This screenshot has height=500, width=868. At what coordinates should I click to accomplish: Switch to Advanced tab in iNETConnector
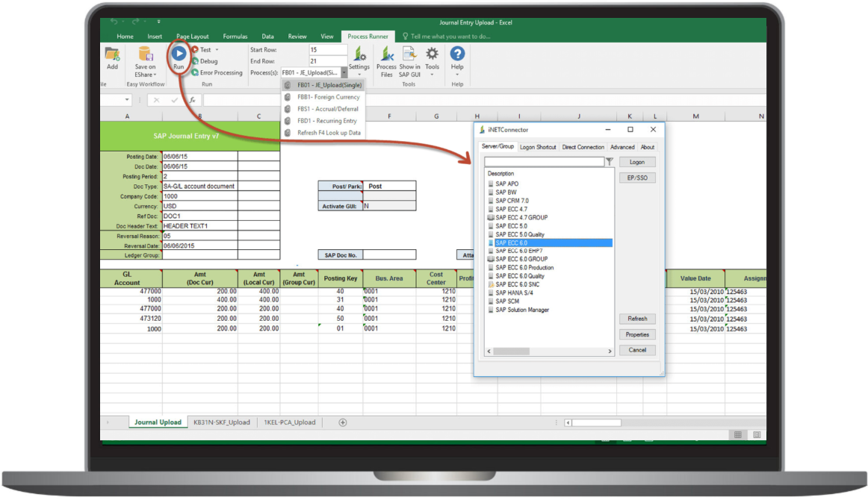coord(622,147)
